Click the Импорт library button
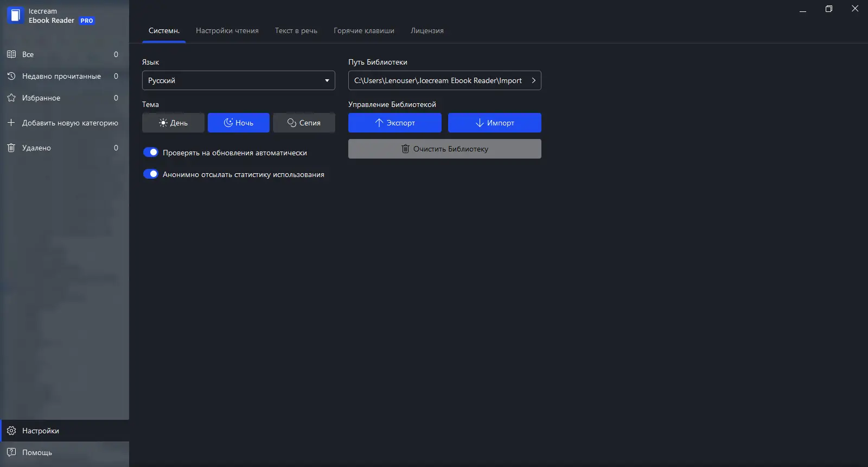 495,123
